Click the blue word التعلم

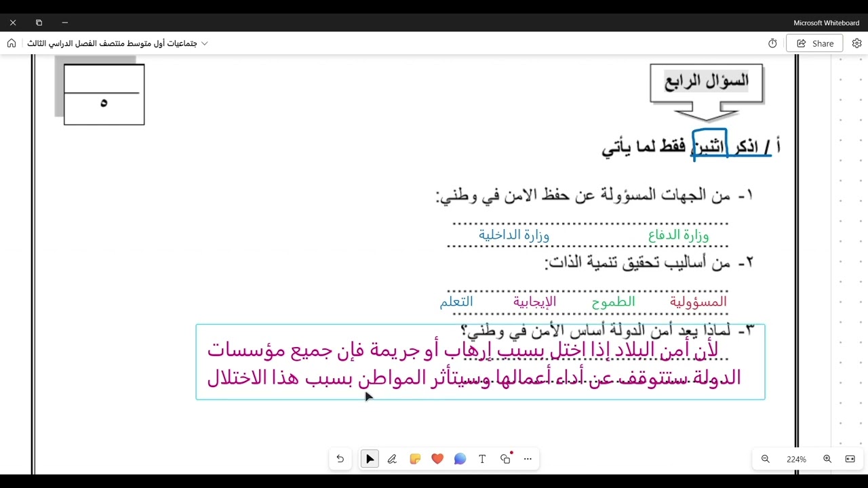pos(456,302)
